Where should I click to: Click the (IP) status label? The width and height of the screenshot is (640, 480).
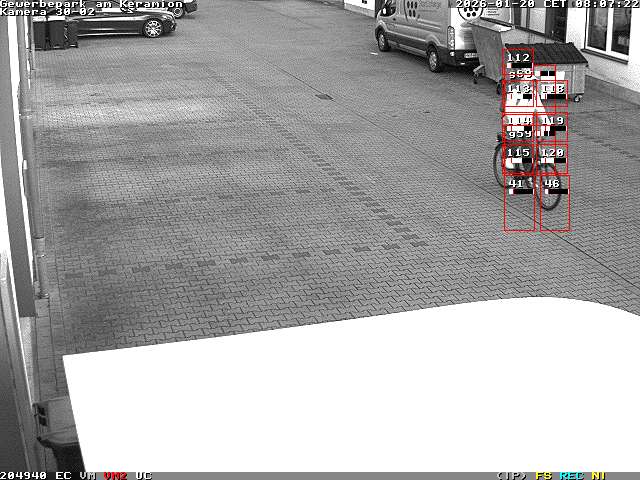click(x=511, y=475)
